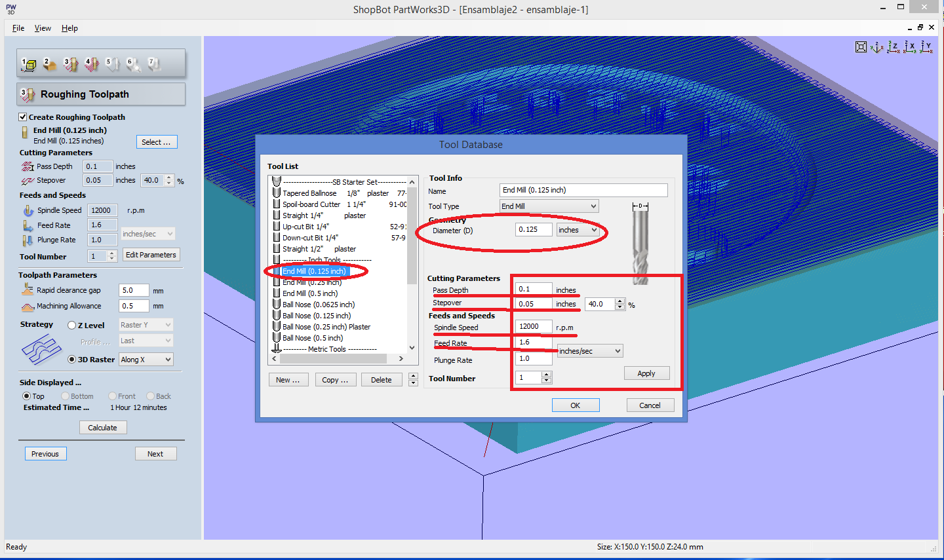This screenshot has height=560, width=944.
Task: Click Apply in Tool Database dialog
Action: (x=646, y=373)
